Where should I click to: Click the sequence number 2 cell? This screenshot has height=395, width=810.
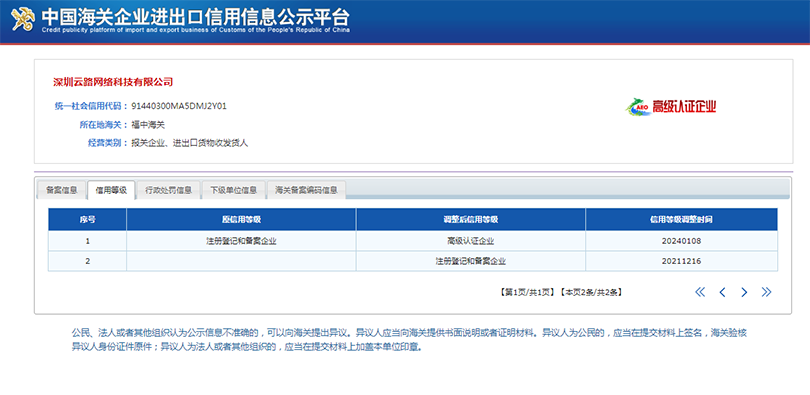[x=87, y=261]
